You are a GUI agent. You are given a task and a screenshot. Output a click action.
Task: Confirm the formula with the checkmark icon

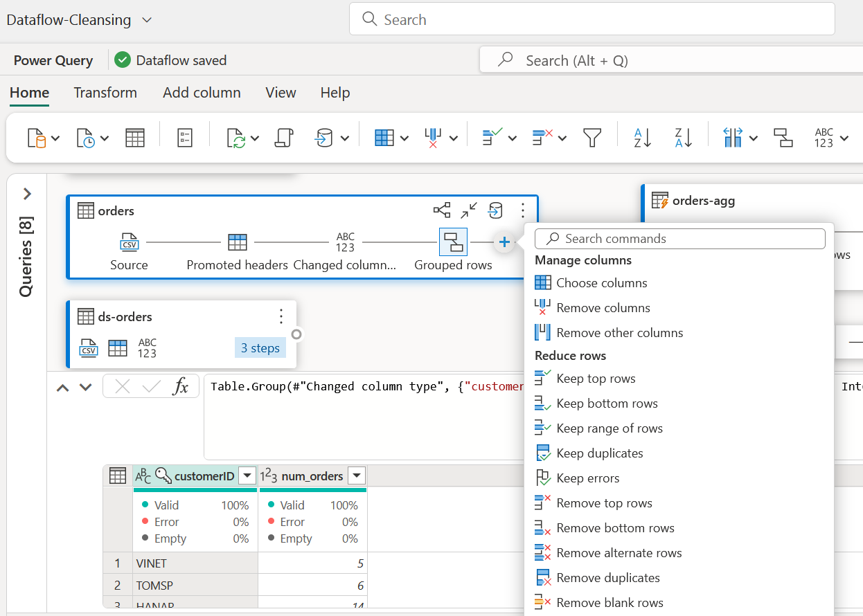tap(152, 387)
